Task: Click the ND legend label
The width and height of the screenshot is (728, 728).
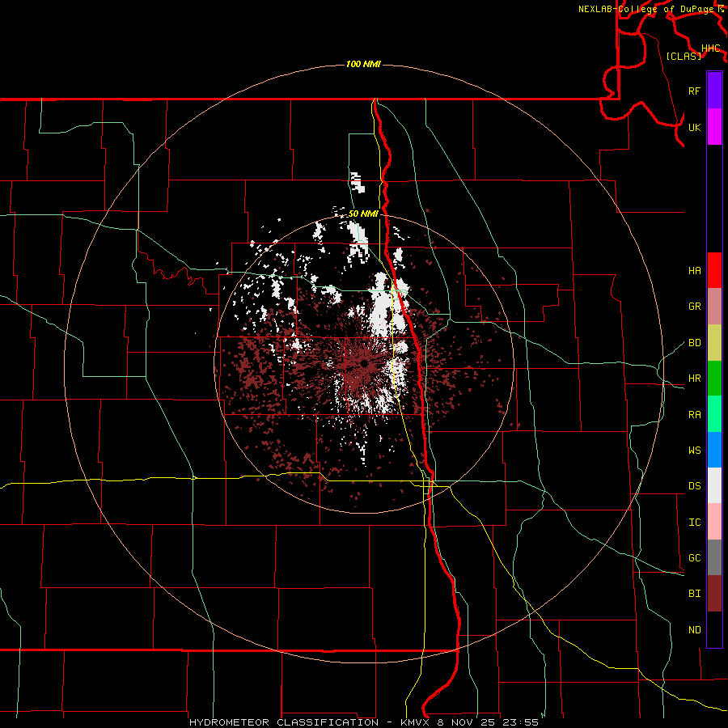Action: pos(694,630)
